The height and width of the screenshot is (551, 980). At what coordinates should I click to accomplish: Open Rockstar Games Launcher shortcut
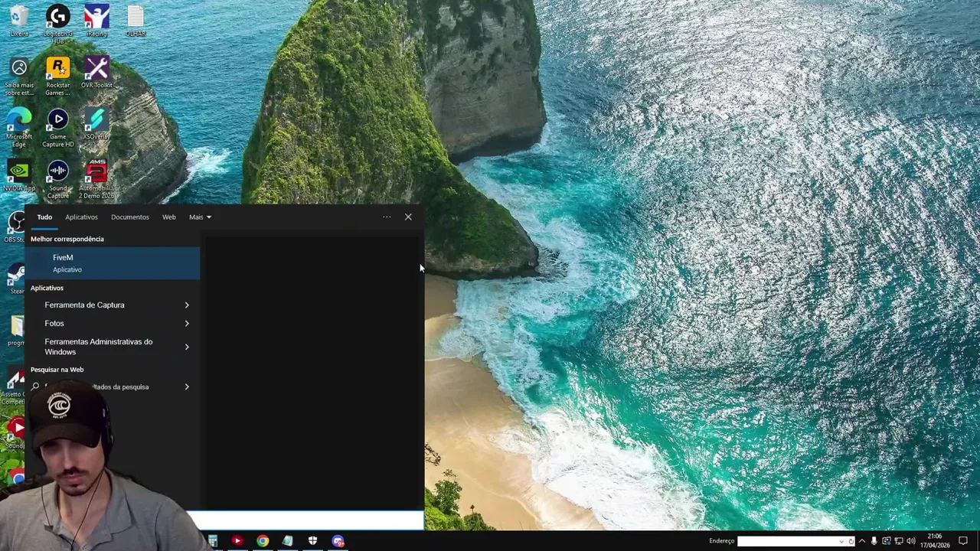[58, 77]
